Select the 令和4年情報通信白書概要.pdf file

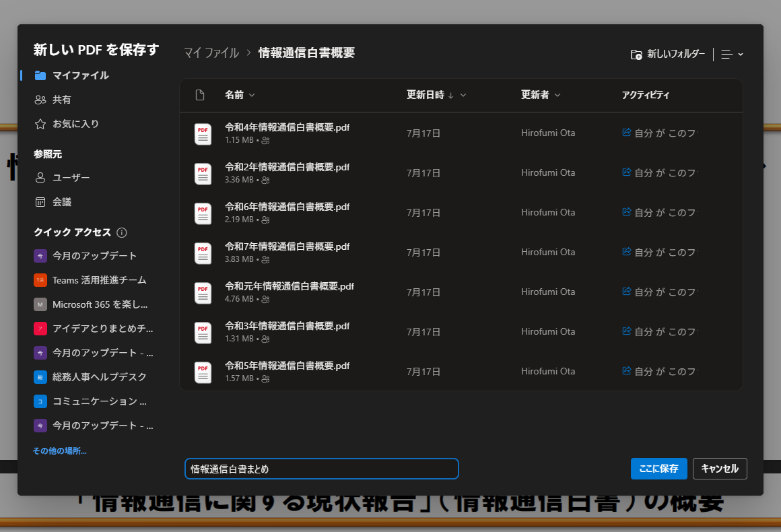287,127
